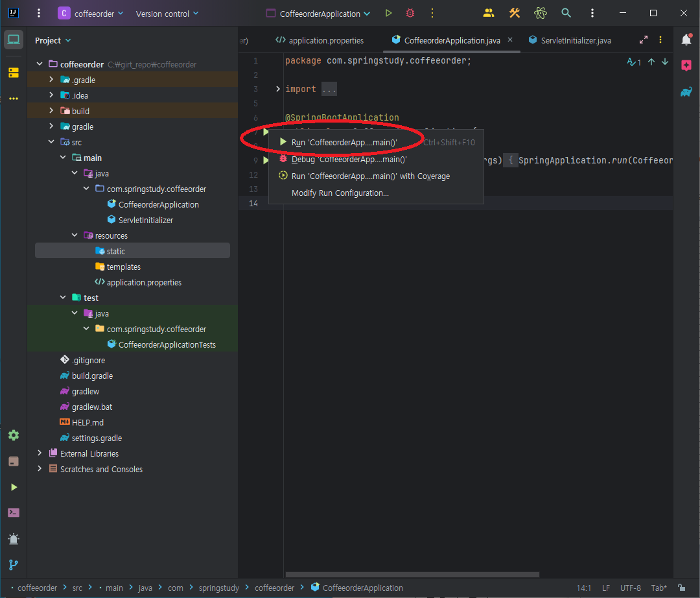Click the Code With Me users icon
The height and width of the screenshot is (598, 700).
coord(489,12)
